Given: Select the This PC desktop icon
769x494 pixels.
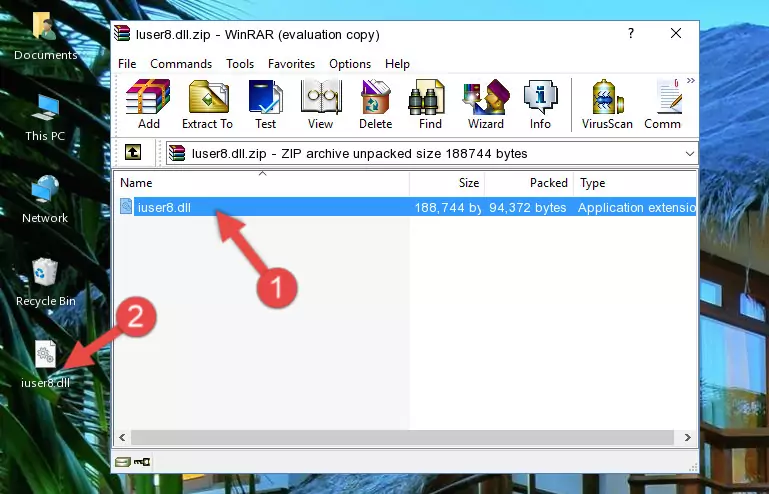Looking at the screenshot, I should pyautogui.click(x=45, y=118).
